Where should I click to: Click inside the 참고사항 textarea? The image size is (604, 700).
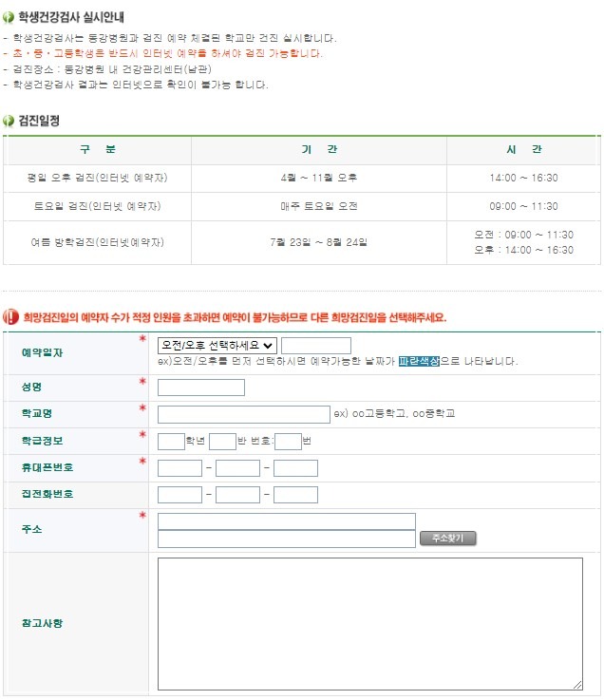[370, 624]
